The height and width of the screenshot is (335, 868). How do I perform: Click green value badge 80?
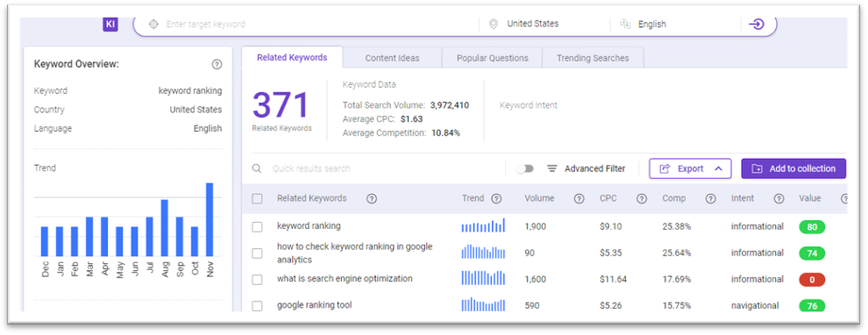click(812, 226)
